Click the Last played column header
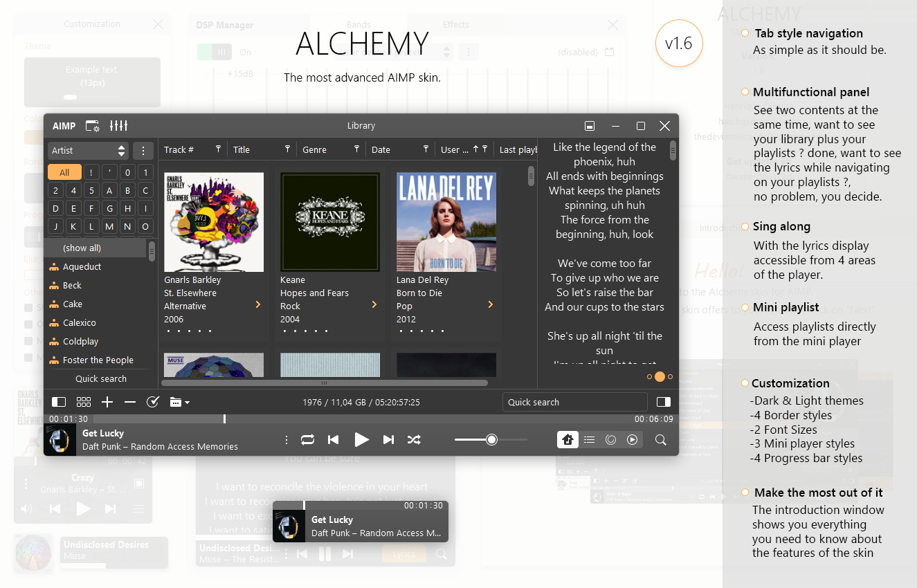 click(518, 149)
